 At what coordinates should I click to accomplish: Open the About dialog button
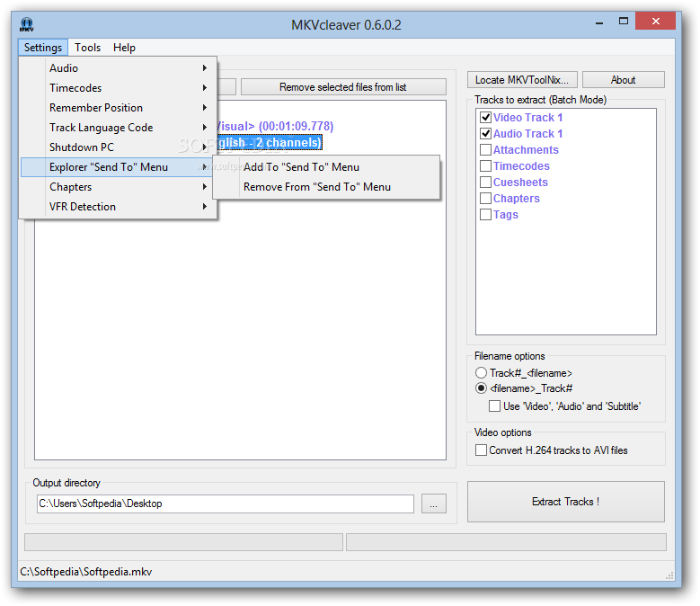coord(624,80)
